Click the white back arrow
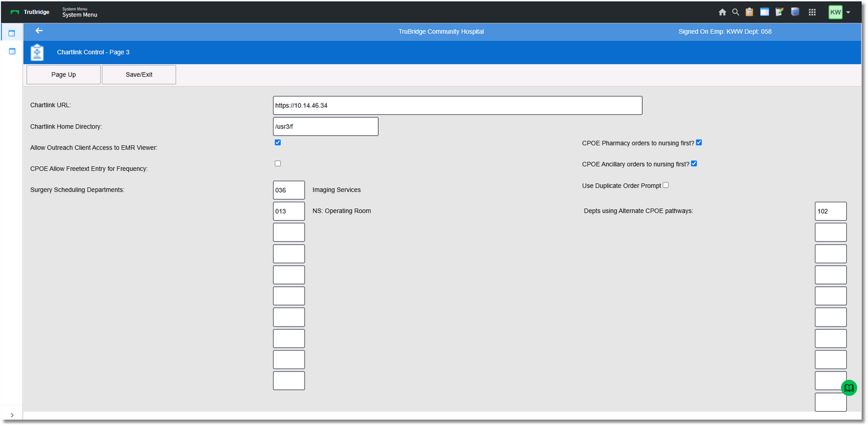The height and width of the screenshot is (426, 868). coord(39,31)
